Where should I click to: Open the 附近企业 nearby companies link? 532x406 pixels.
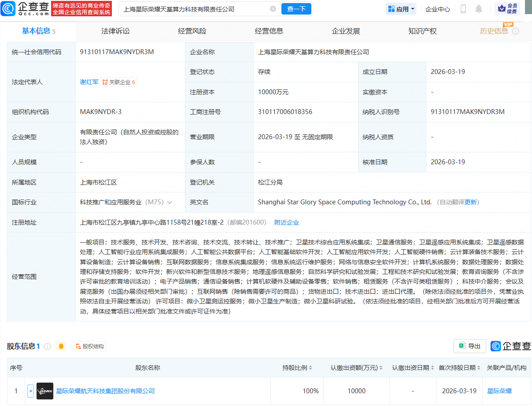pos(287,222)
